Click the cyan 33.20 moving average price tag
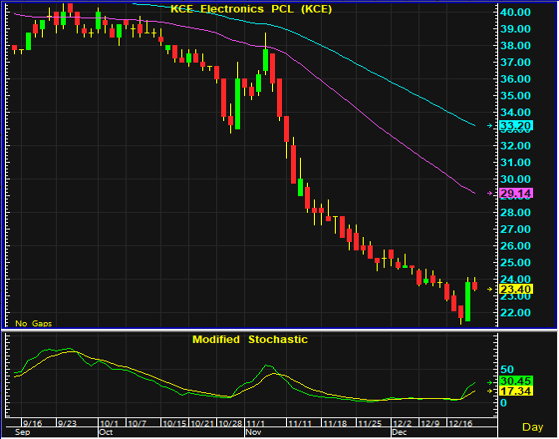 pos(516,126)
